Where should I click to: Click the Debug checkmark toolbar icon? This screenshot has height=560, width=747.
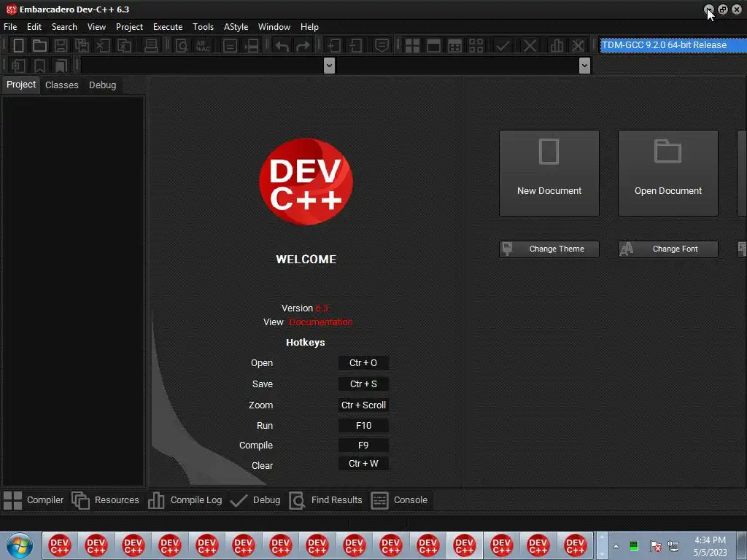click(503, 46)
